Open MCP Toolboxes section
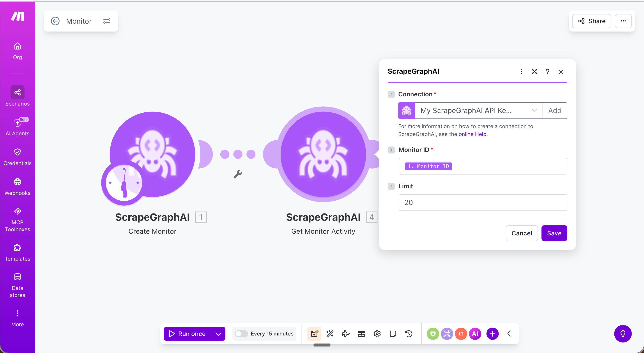The width and height of the screenshot is (644, 353). tap(17, 220)
